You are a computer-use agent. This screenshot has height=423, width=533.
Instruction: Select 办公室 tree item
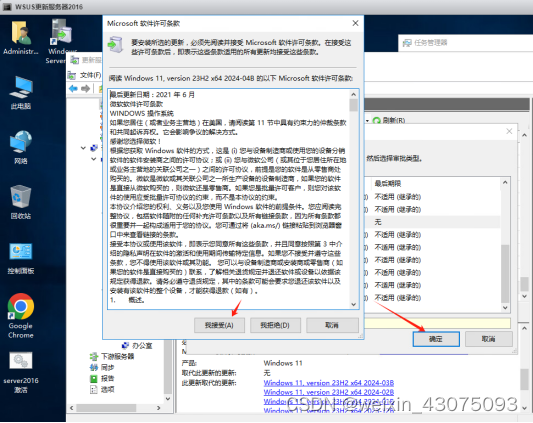tap(142, 345)
